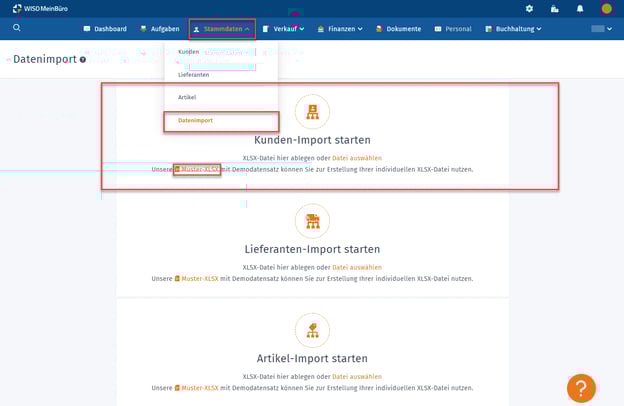Click the Artikel-Import circular icon

click(312, 330)
